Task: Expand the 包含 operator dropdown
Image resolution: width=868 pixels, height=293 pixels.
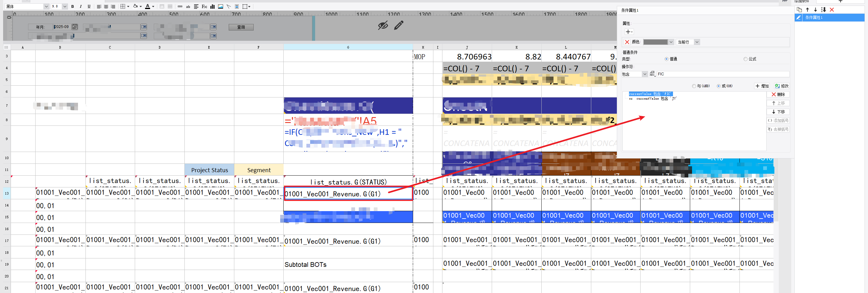Action: 644,74
